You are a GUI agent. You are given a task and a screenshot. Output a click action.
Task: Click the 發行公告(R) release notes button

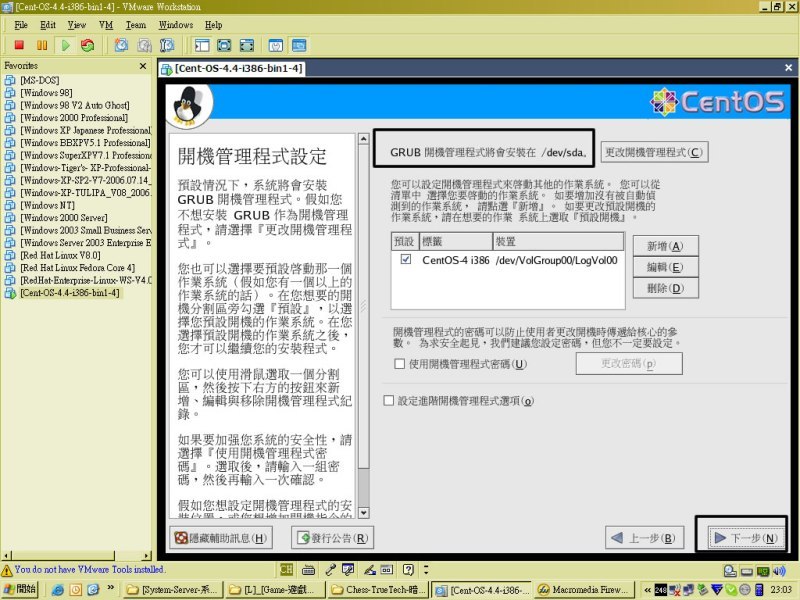click(333, 538)
